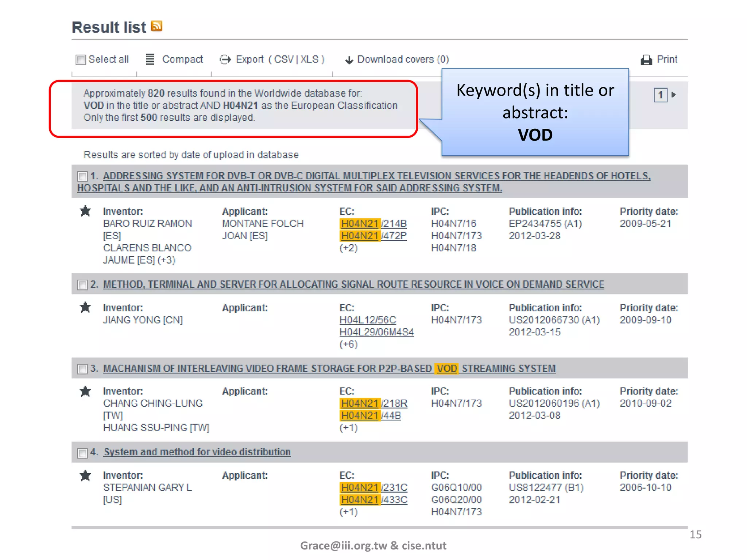The image size is (747, 560).
Task: Open EC classification H04N21/214B link
Action: pos(373,223)
